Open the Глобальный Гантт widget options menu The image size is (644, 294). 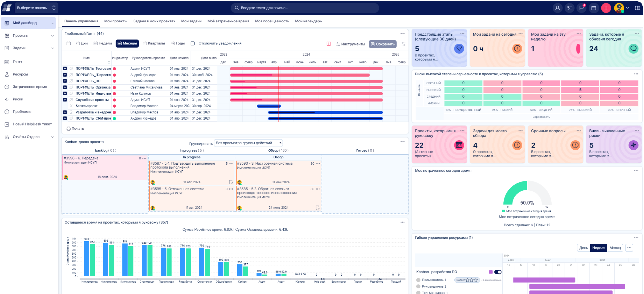click(x=402, y=34)
